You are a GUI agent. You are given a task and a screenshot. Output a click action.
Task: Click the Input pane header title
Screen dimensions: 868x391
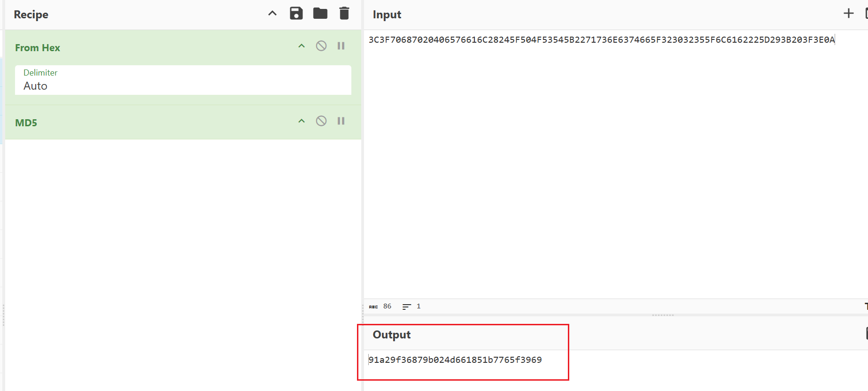pyautogui.click(x=387, y=15)
